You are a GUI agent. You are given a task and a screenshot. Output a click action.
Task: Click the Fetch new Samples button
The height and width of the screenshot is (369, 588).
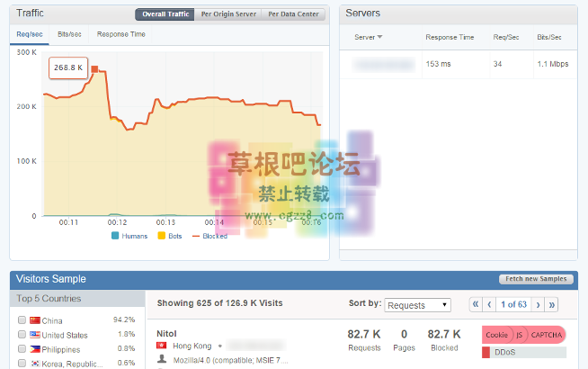(536, 279)
